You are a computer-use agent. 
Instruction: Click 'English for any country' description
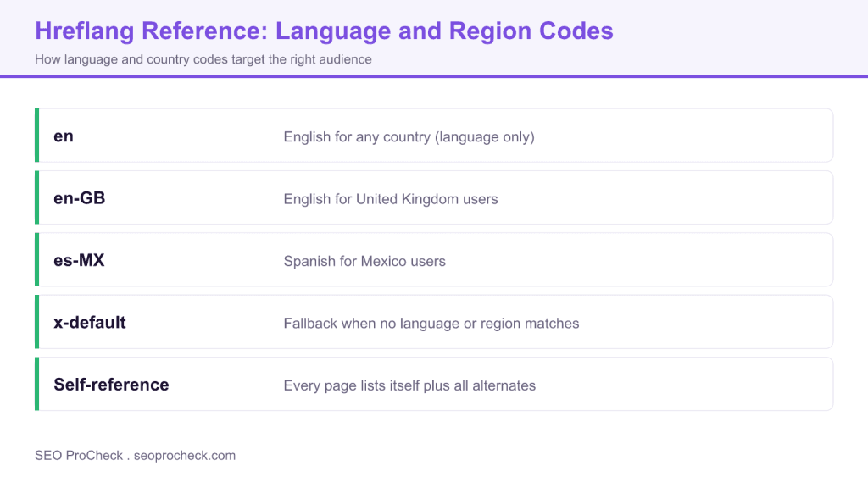click(409, 136)
